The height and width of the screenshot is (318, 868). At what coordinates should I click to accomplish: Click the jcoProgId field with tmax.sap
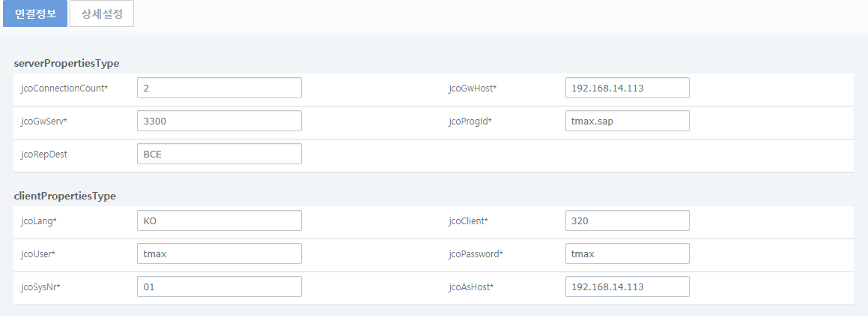(627, 121)
